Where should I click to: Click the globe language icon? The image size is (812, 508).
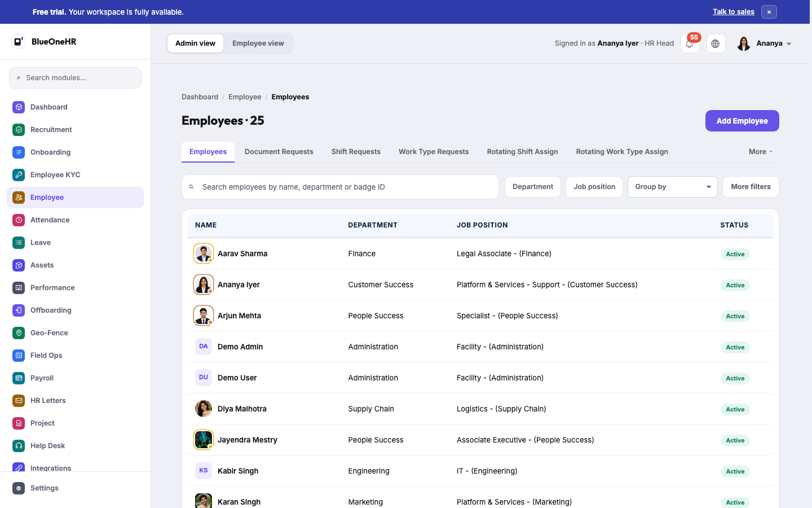(x=716, y=43)
